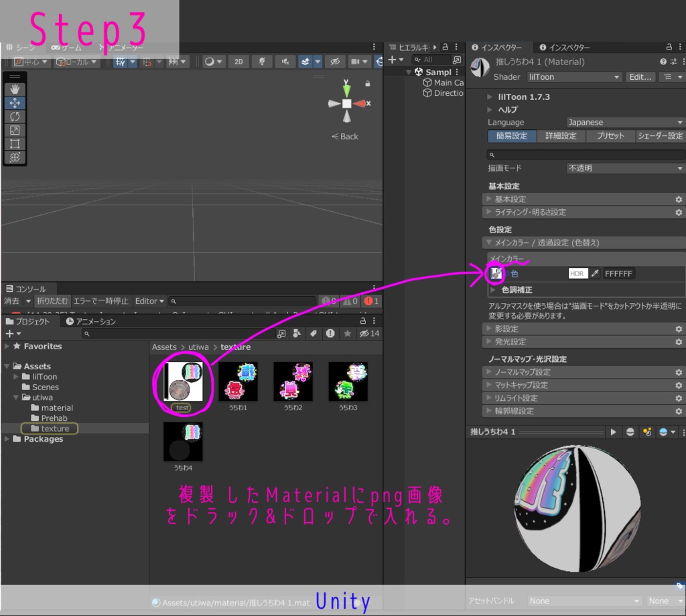Switch to シェーダー設定 tab
This screenshot has width=686, height=616.
coord(660,135)
